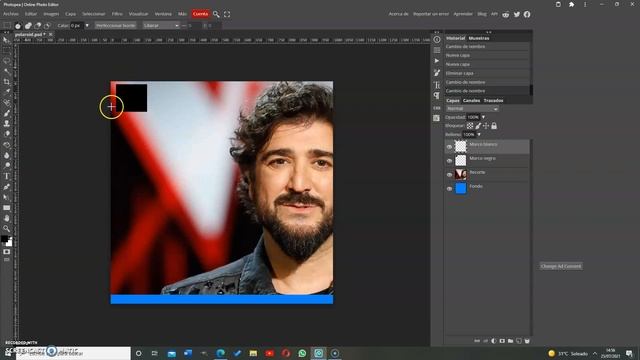The height and width of the screenshot is (360, 640).
Task: Open the Opacidad slider dropdown arrow
Action: click(483, 117)
